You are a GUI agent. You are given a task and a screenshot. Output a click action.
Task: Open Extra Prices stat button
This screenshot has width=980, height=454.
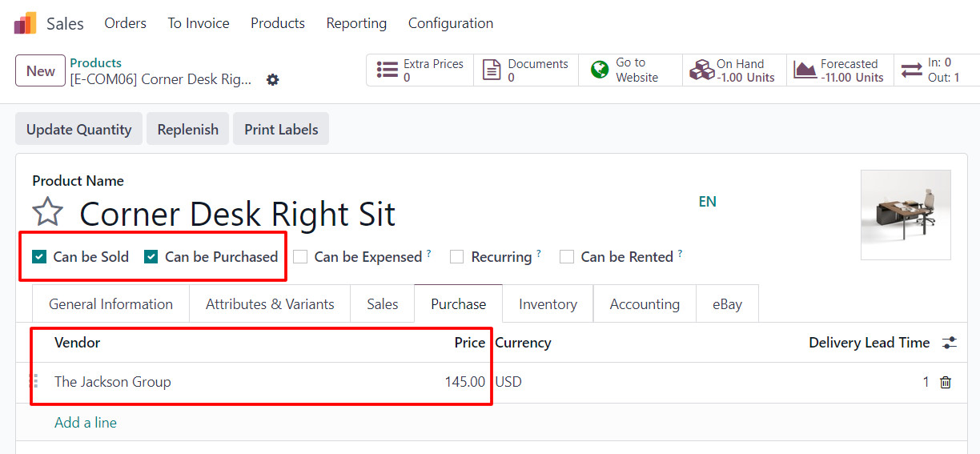[x=420, y=70]
